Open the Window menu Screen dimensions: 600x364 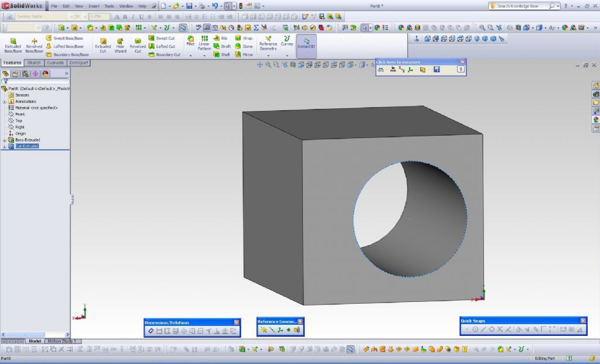pos(126,6)
